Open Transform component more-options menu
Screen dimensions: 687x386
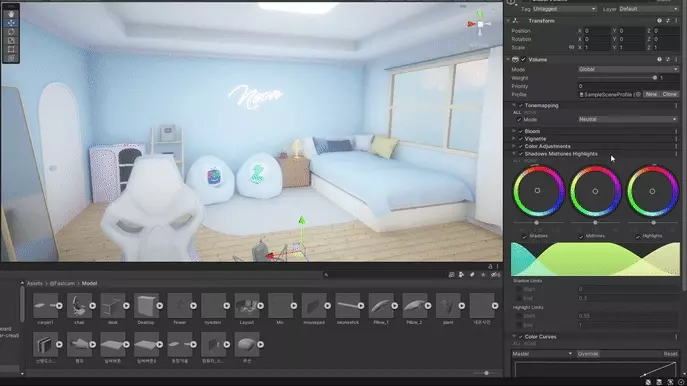point(676,21)
